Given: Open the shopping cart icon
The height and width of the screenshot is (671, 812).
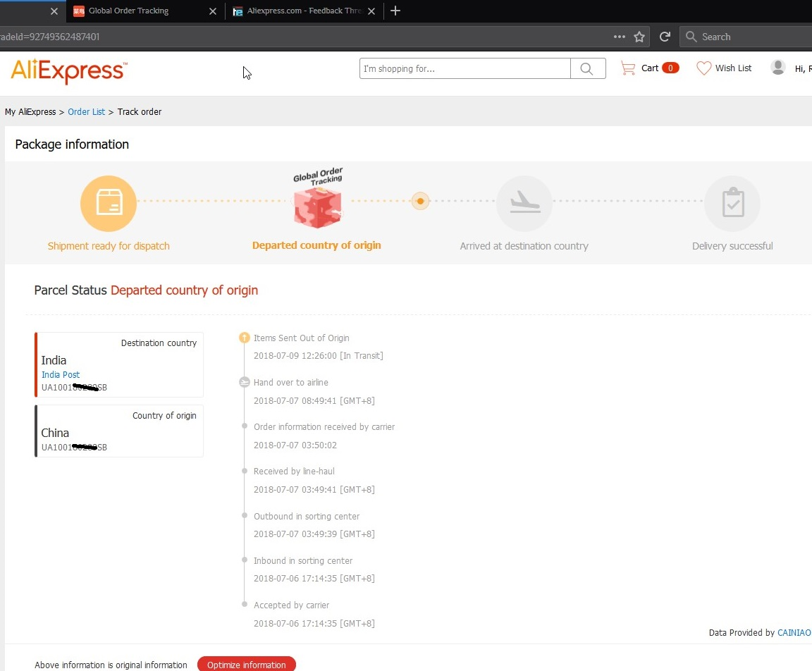Looking at the screenshot, I should pyautogui.click(x=627, y=68).
